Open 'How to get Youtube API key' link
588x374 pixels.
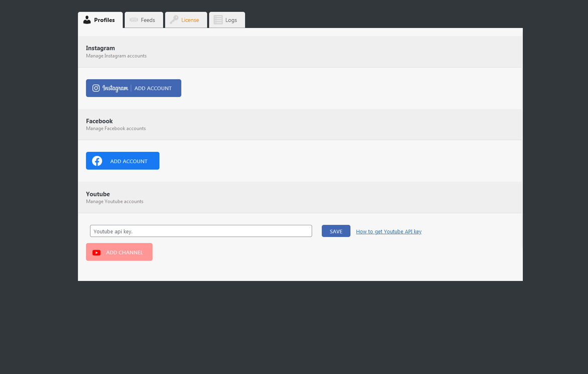point(388,232)
